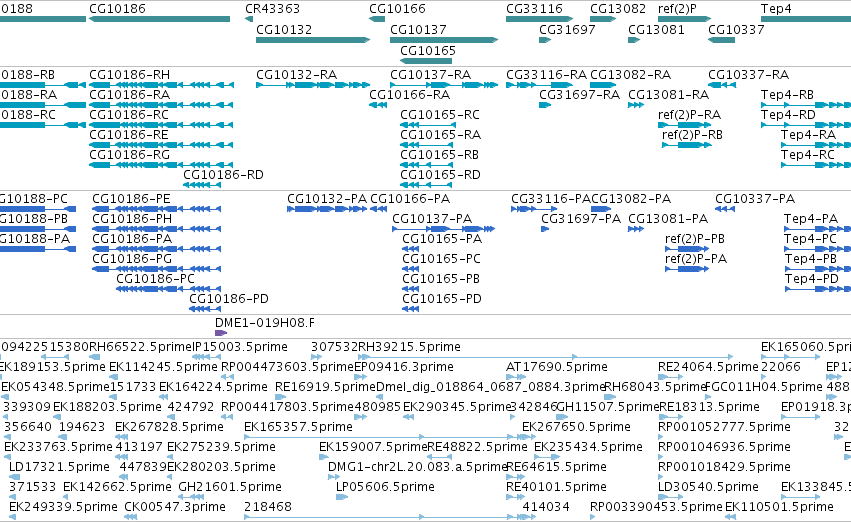Click protein Tep4-PD label
This screenshot has height=522, width=851.
811,278
